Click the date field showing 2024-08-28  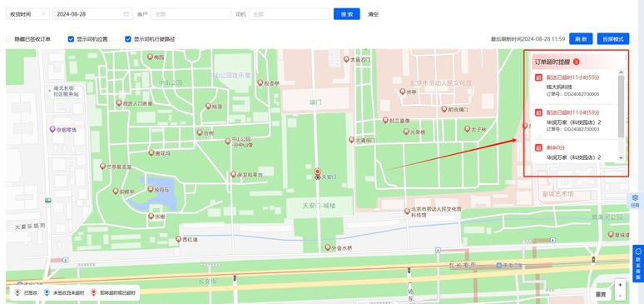coord(92,14)
